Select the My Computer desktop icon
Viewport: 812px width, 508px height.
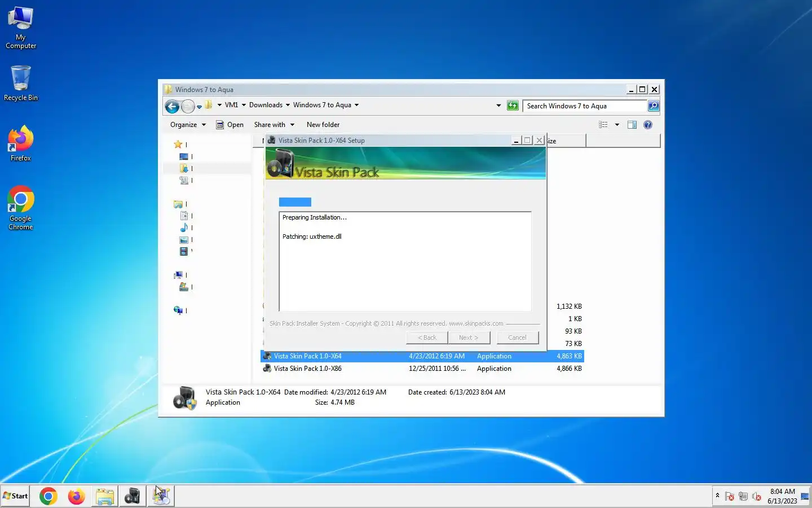pos(21,28)
